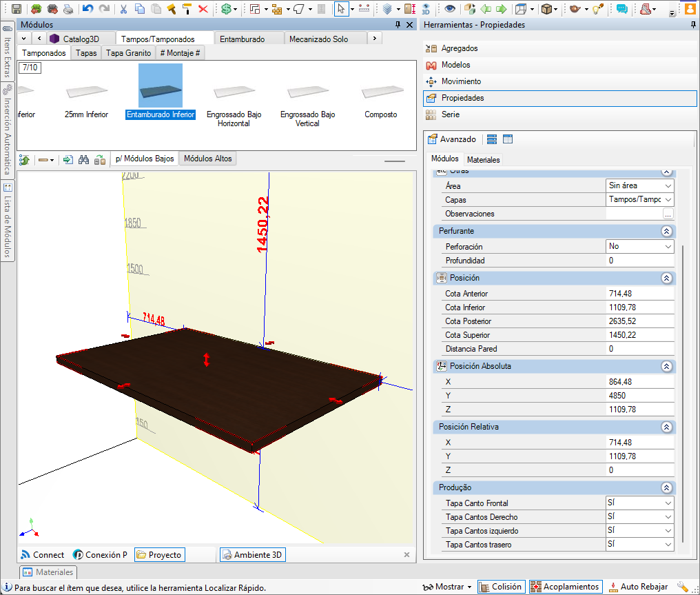Click the Save floppy disk icon

17,9
